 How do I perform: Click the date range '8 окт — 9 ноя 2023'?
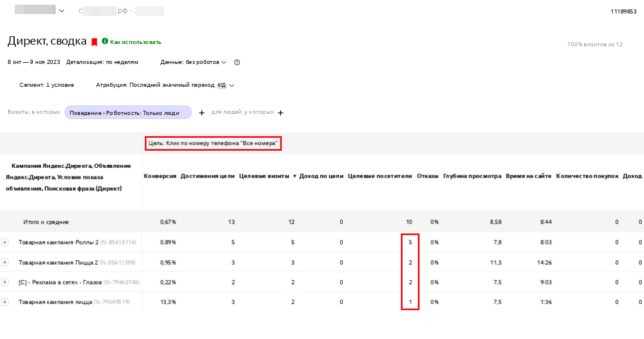33,62
